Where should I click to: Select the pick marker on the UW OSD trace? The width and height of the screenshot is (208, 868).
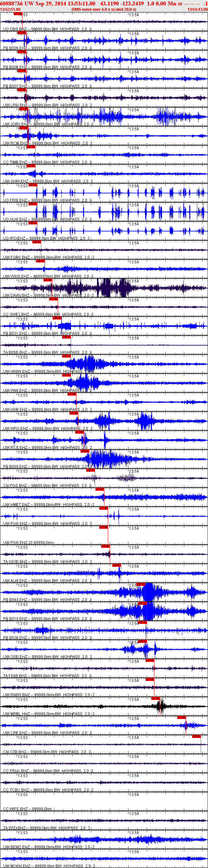143,642
